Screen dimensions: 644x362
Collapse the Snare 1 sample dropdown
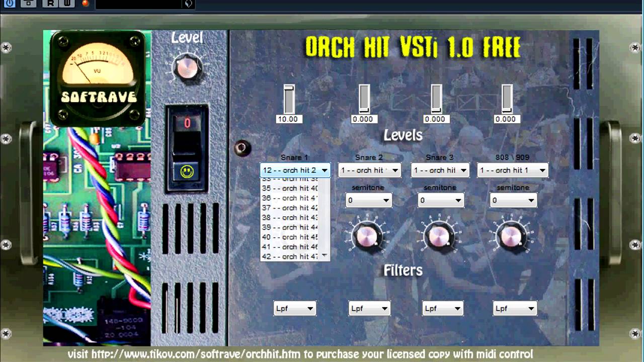[x=295, y=170]
